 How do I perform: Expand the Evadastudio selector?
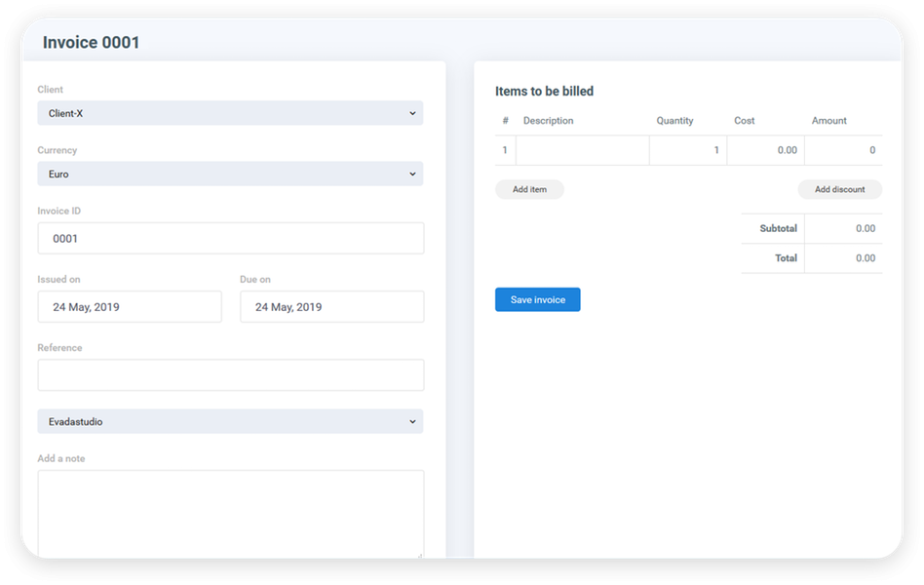pos(230,421)
